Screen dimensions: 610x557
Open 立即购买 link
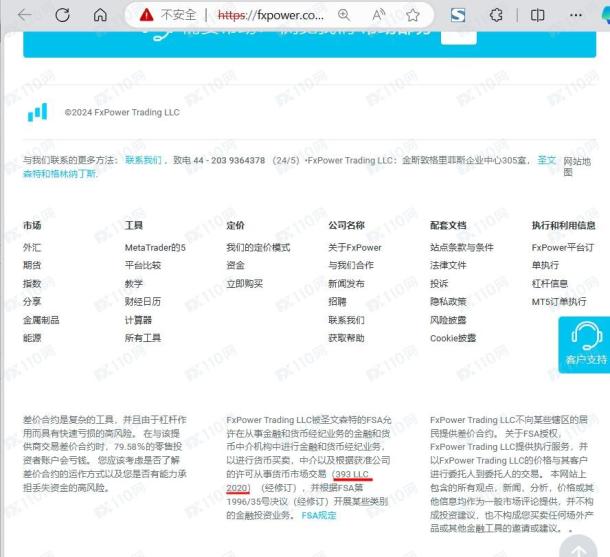[245, 284]
